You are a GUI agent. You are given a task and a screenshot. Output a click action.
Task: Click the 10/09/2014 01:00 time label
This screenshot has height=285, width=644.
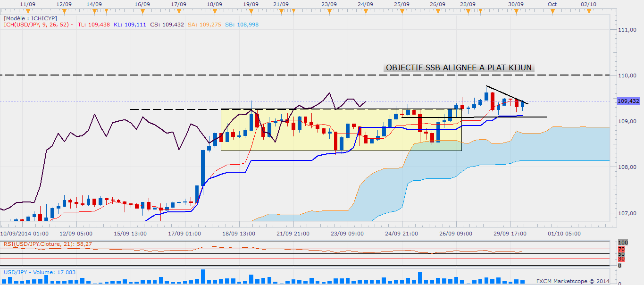click(x=24, y=233)
